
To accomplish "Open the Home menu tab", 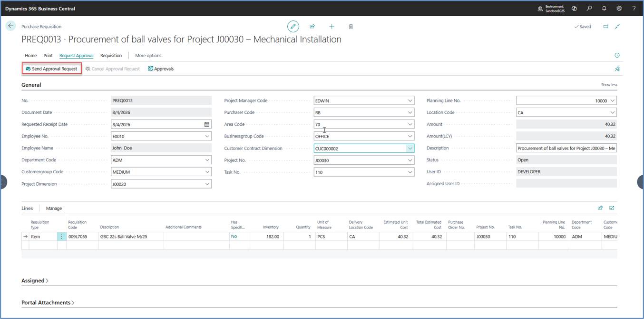I will [30, 55].
